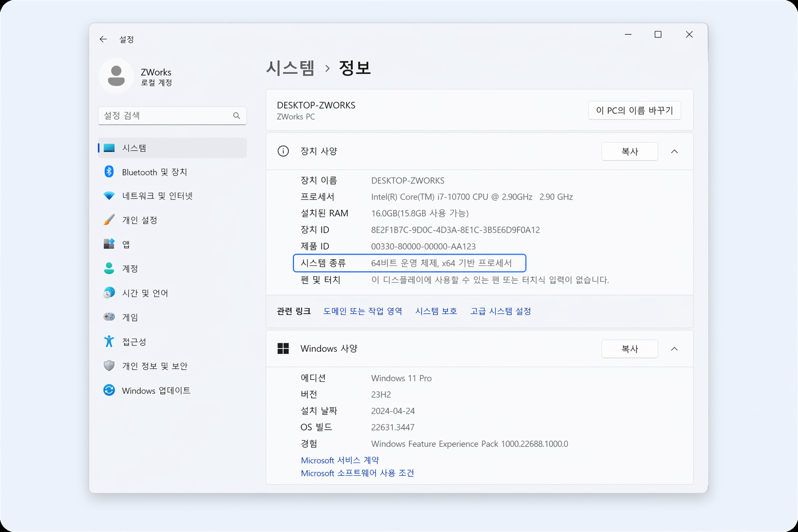
Task: Click the ZWorks 로컬 계정 name
Action: pos(156,76)
